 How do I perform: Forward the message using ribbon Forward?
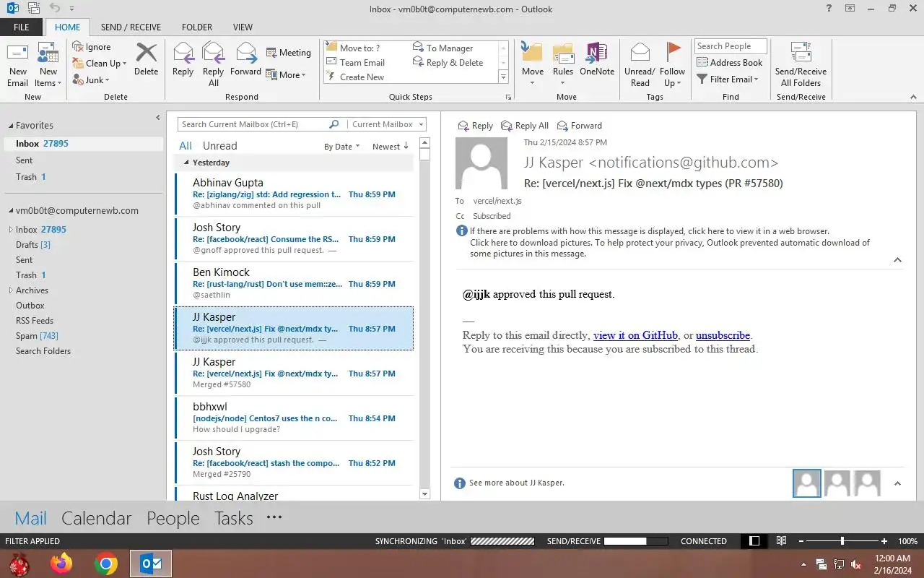pyautogui.click(x=245, y=59)
